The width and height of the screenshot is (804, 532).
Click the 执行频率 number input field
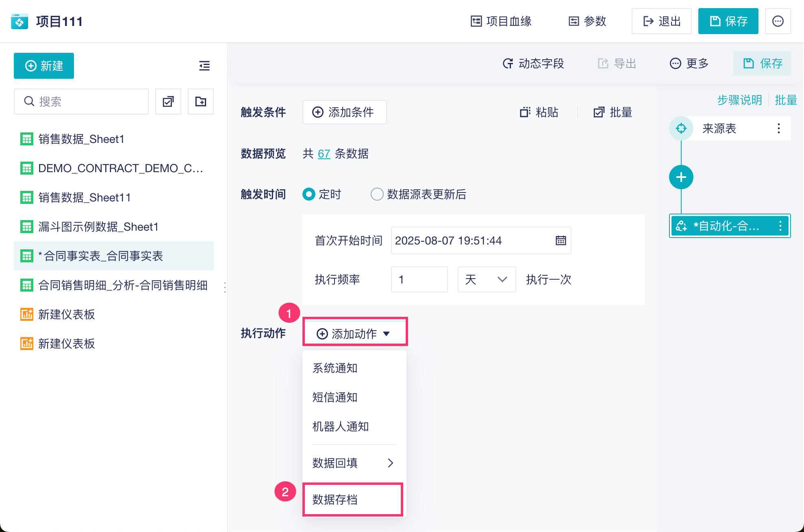(419, 279)
